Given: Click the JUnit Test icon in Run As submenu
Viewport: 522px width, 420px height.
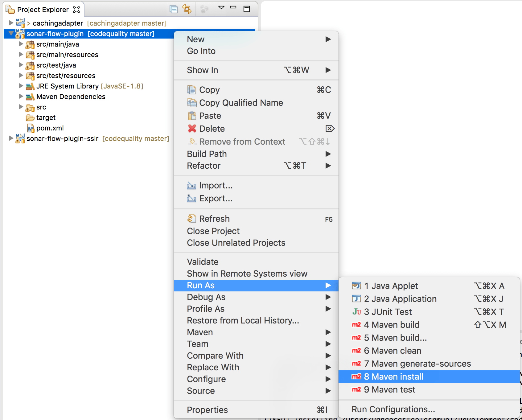Looking at the screenshot, I should coord(356,312).
